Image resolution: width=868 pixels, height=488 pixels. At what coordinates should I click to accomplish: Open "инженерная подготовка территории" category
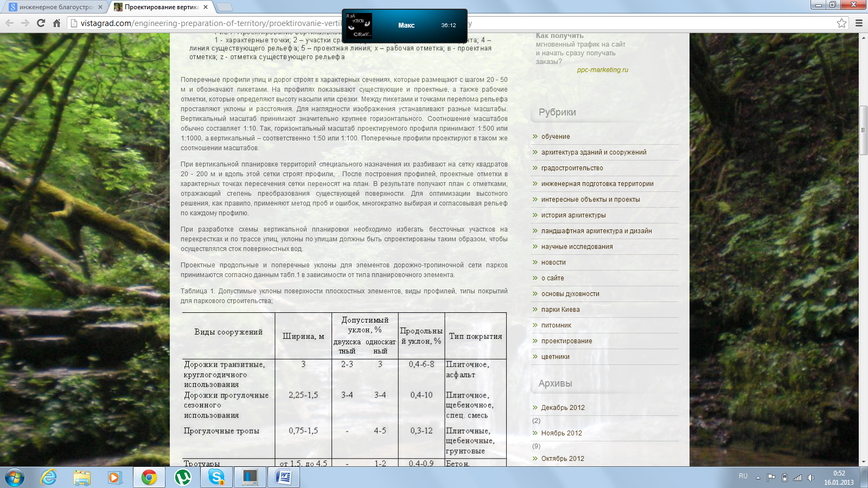click(597, 184)
